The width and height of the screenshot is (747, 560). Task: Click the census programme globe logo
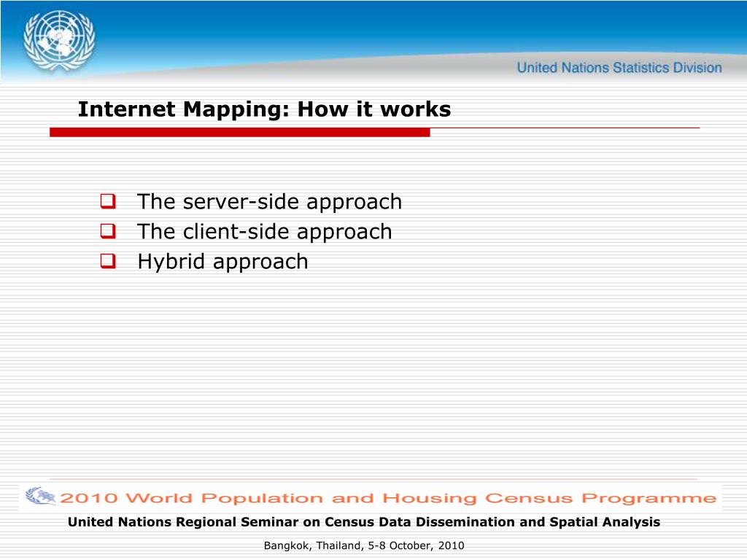point(41,496)
